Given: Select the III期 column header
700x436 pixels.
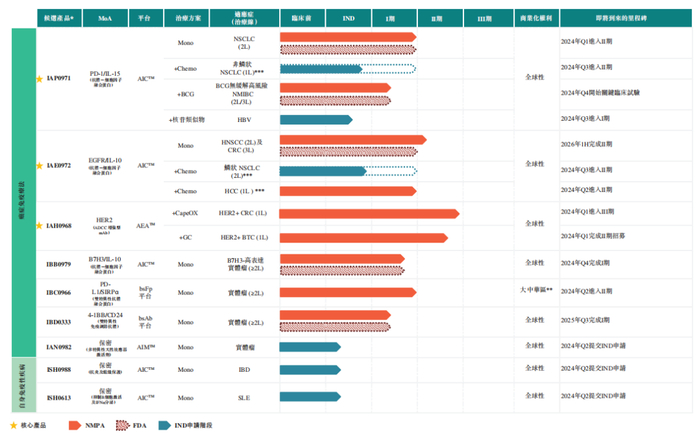Looking at the screenshot, I should [488, 18].
